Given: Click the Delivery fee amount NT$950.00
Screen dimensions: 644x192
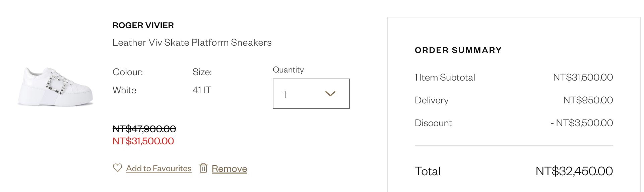Looking at the screenshot, I should (588, 100).
